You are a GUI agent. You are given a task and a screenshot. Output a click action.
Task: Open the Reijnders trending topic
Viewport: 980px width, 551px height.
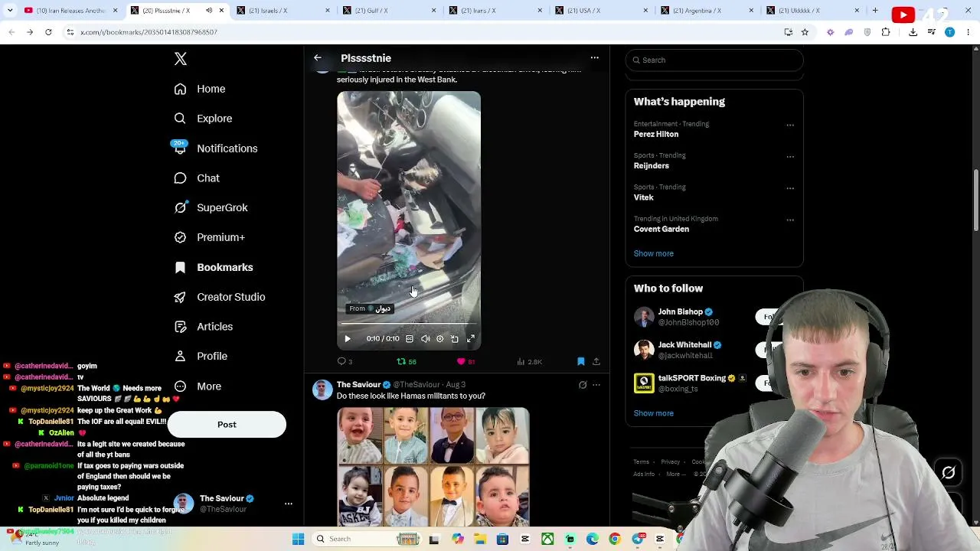pos(652,165)
